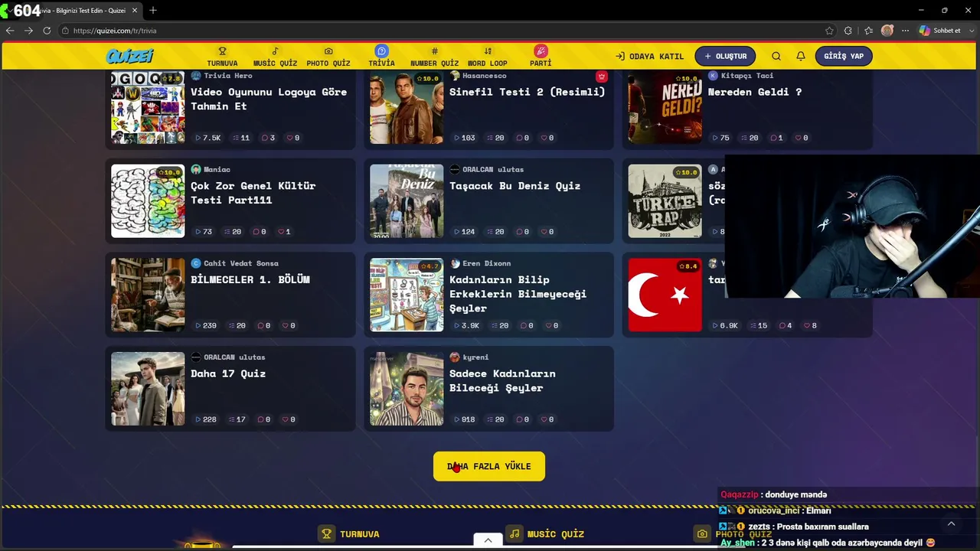
Task: Select the Trivia navigation item
Action: (x=381, y=57)
